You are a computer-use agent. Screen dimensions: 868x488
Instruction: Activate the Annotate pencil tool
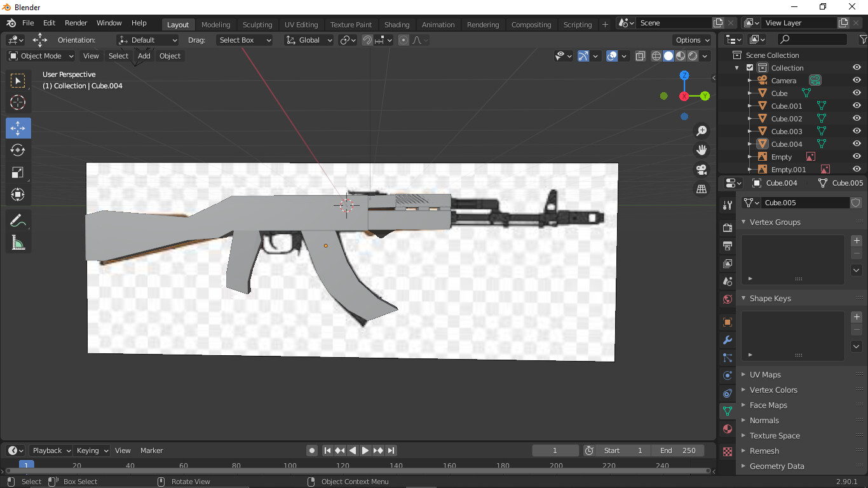[x=18, y=220]
